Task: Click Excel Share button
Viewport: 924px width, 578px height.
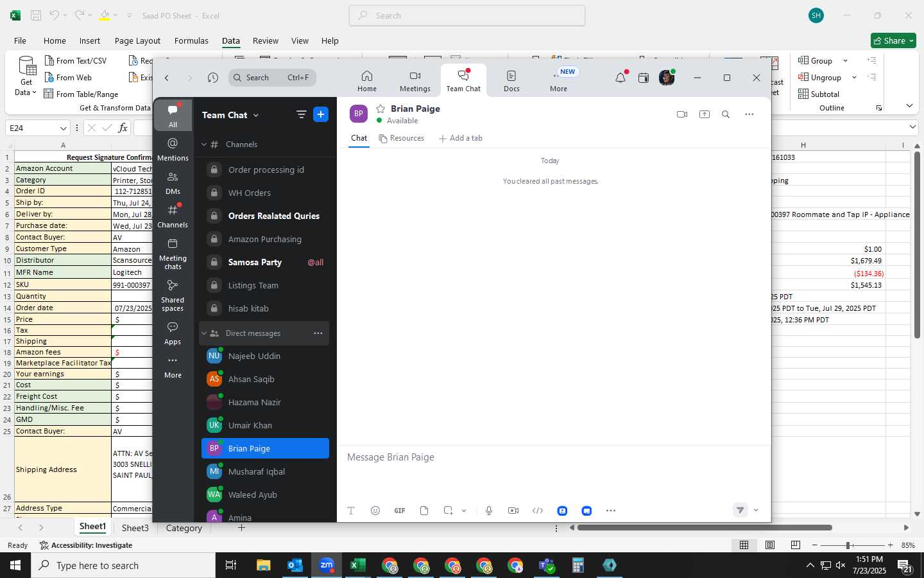Action: [893, 40]
